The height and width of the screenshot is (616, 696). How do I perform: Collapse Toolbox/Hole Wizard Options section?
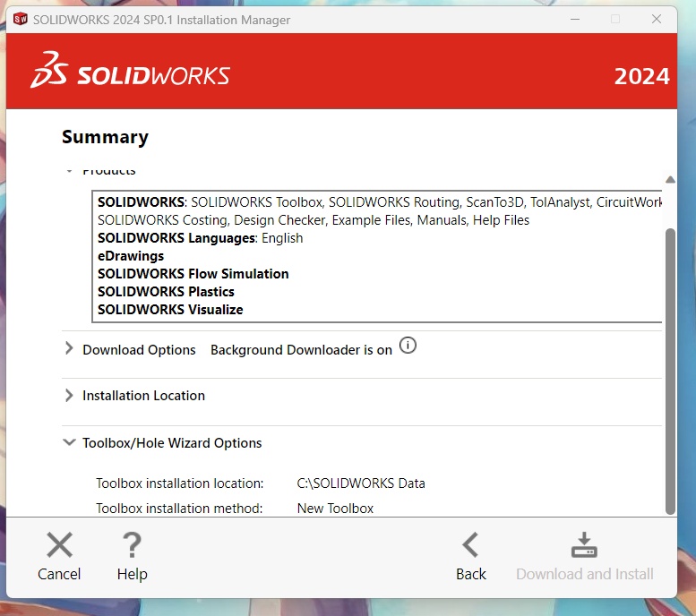point(69,442)
